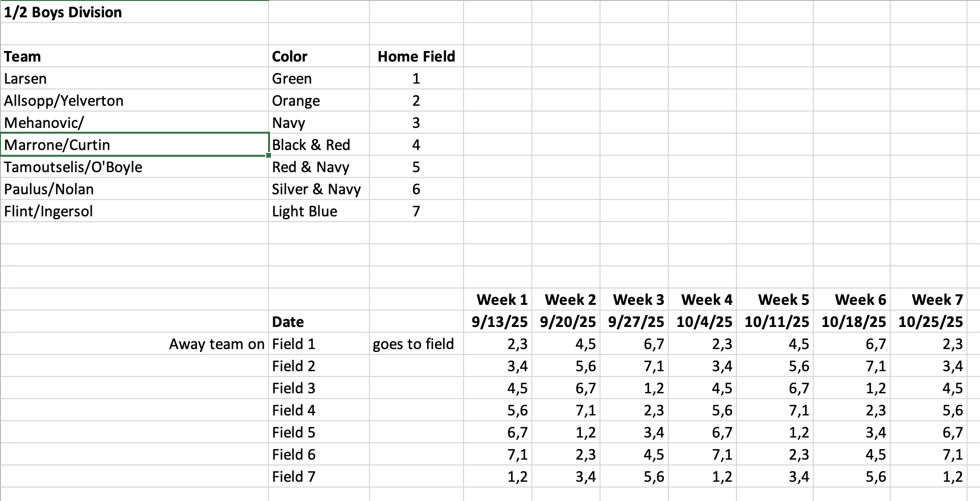980x501 pixels.
Task: Click the "Flint/Ingersol" team cell
Action: (49, 211)
